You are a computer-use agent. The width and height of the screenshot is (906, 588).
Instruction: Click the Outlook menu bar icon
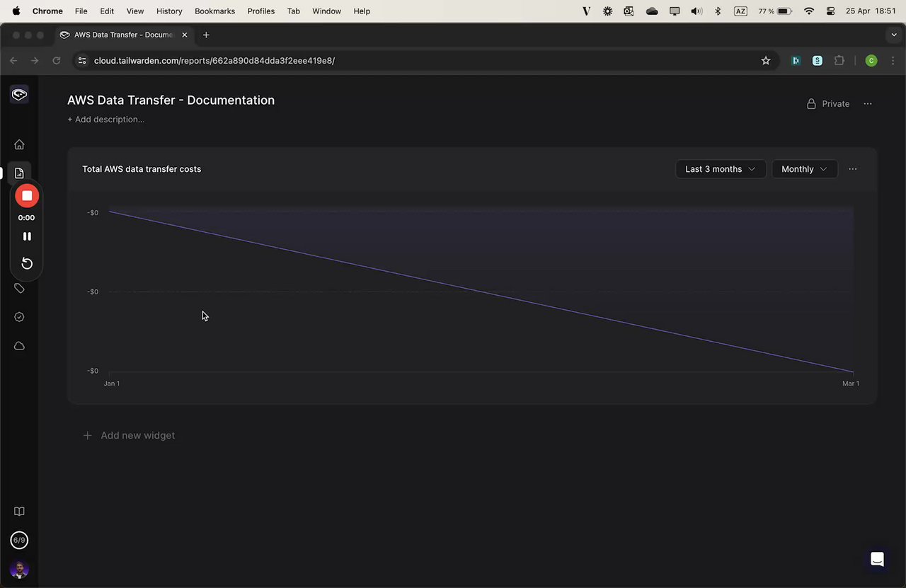pyautogui.click(x=629, y=11)
